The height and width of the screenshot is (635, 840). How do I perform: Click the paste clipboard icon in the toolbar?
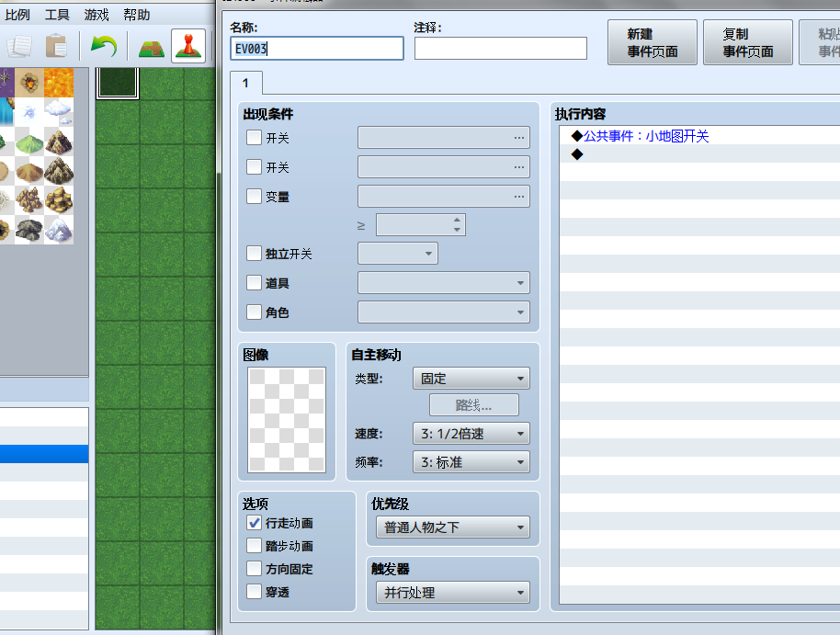[x=56, y=46]
